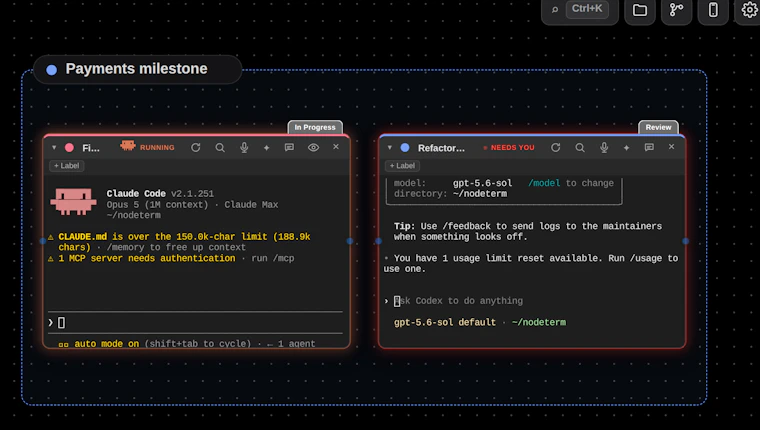
Task: Click the RUNNING status badge
Action: [x=157, y=147]
